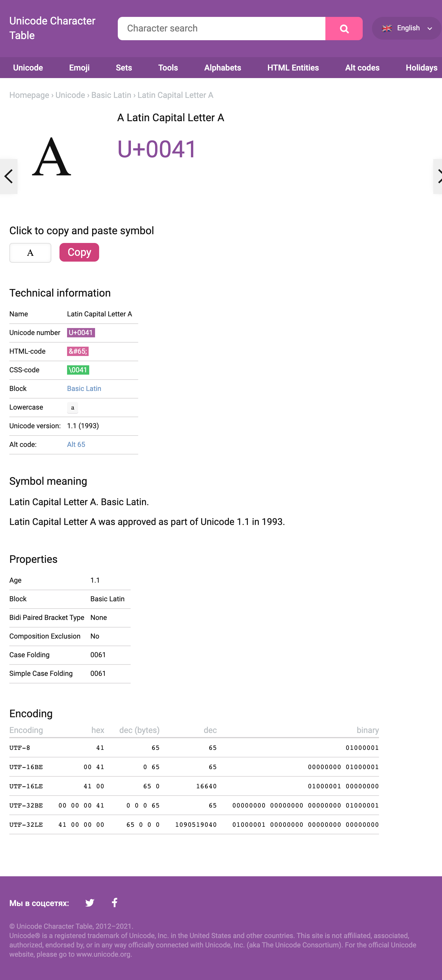Go to previous character with left arrow

pyautogui.click(x=8, y=176)
